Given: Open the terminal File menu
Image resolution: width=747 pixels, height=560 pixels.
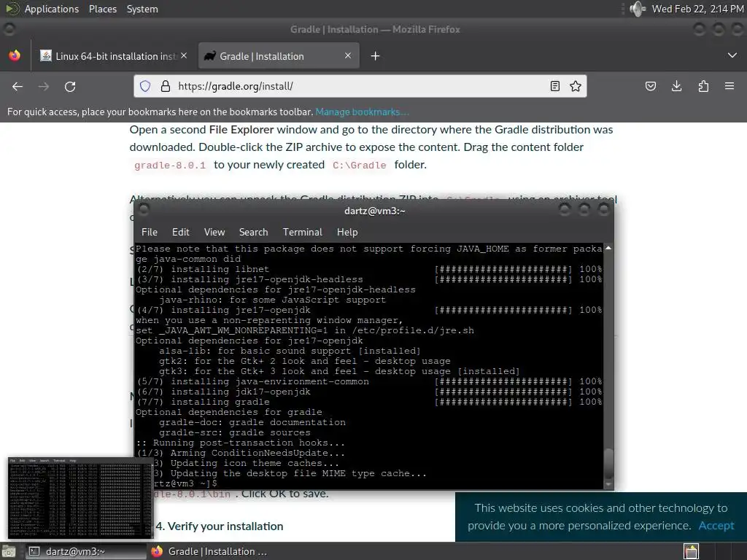Looking at the screenshot, I should click(149, 232).
